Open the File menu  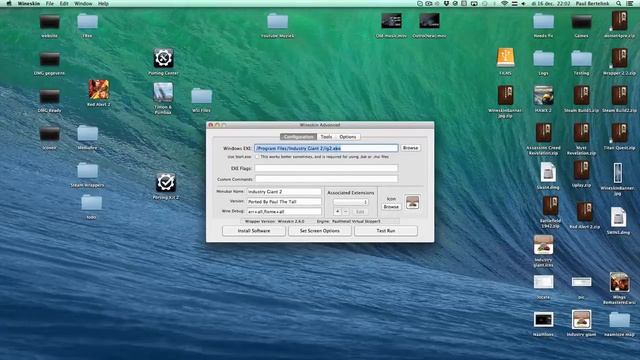(49, 3)
